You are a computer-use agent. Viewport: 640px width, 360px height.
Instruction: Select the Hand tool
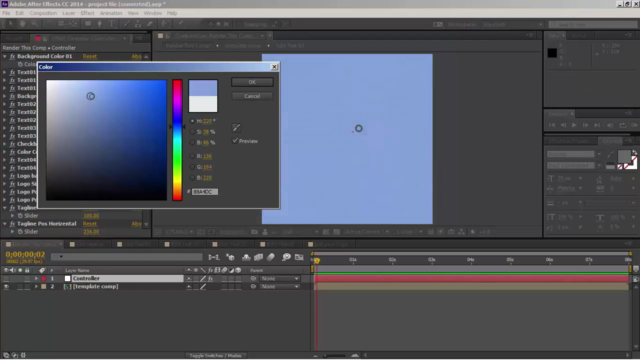(x=22, y=24)
